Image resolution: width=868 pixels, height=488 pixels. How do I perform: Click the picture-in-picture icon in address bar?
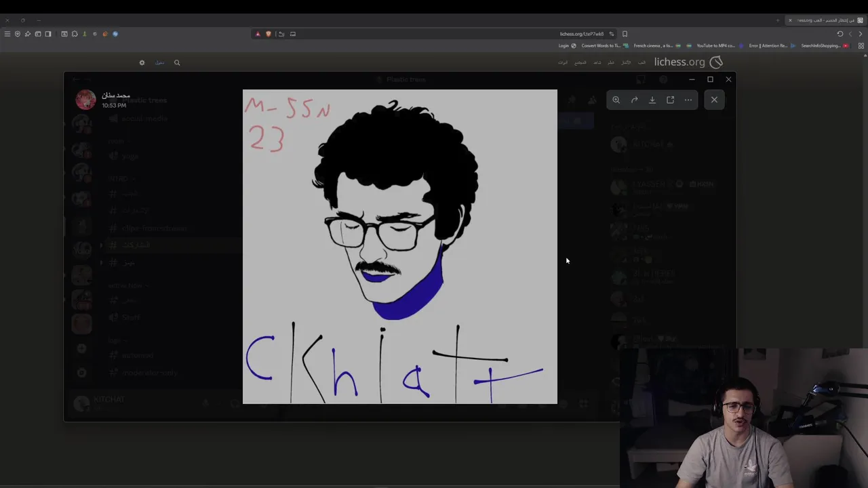pos(293,34)
